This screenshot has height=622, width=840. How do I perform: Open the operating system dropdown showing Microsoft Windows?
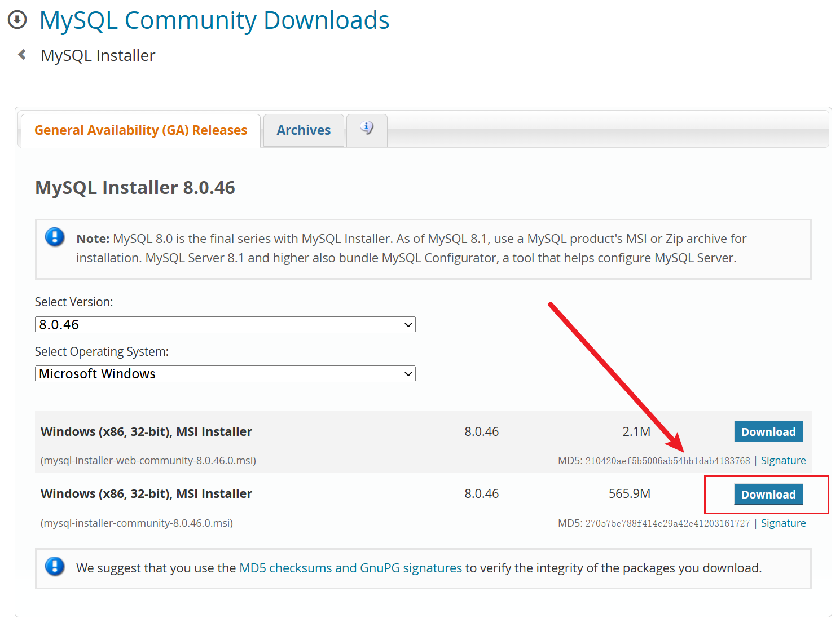click(225, 374)
